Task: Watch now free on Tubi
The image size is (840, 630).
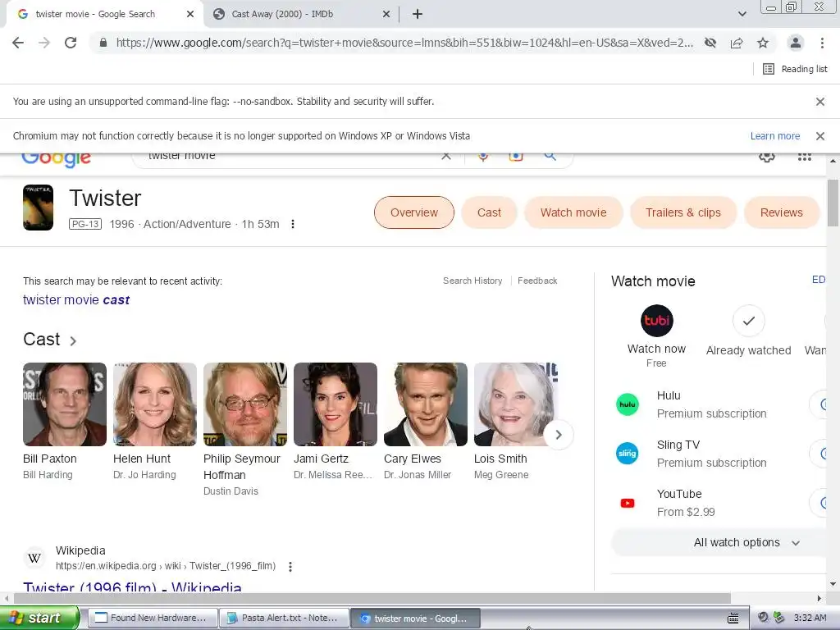Action: pyautogui.click(x=656, y=336)
